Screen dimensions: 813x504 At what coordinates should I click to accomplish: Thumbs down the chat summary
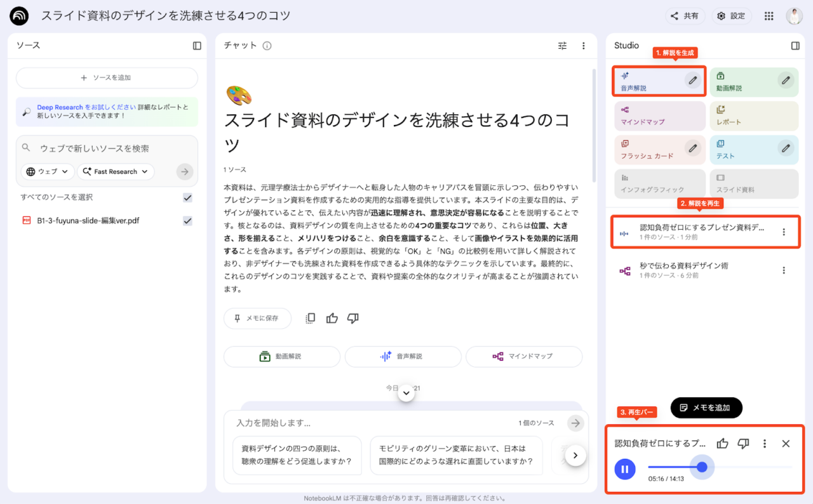click(353, 318)
